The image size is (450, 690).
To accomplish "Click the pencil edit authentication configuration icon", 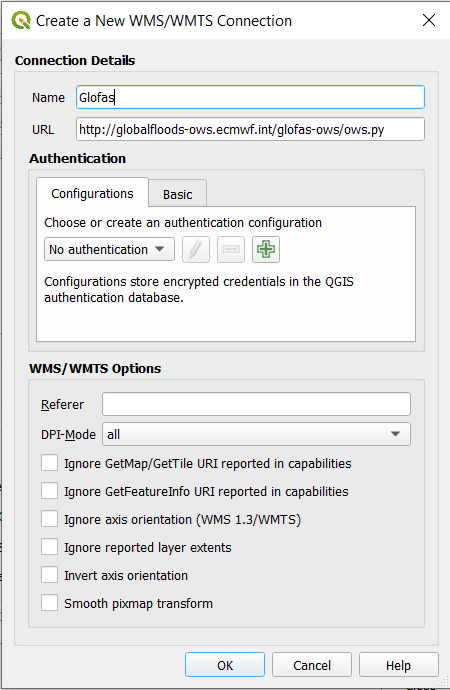I will (196, 250).
